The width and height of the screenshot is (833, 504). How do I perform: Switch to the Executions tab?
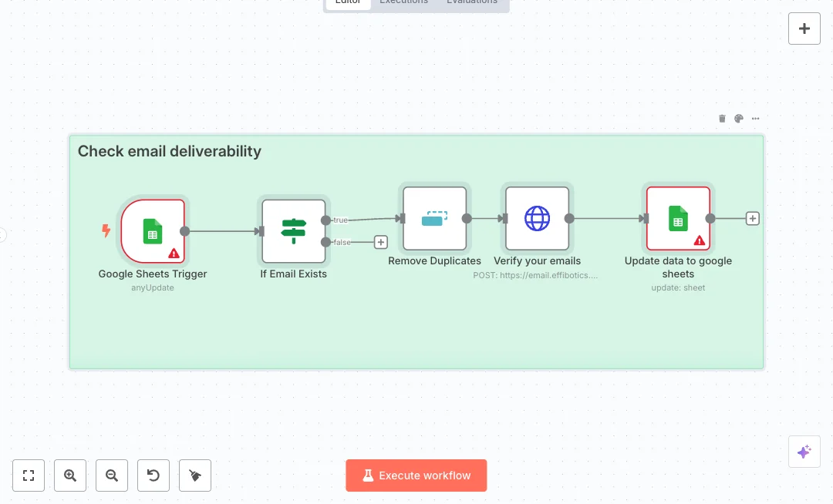tap(403, 2)
